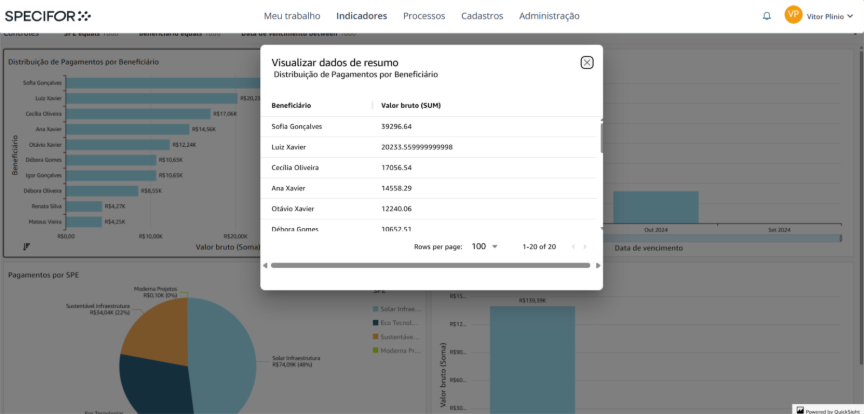Open the Cadastros menu

click(482, 16)
